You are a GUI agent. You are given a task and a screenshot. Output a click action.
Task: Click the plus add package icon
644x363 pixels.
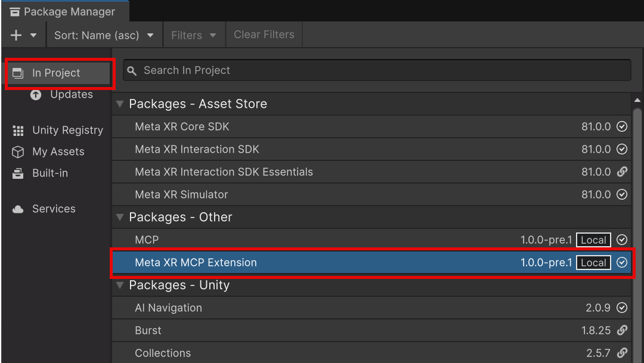coord(16,35)
